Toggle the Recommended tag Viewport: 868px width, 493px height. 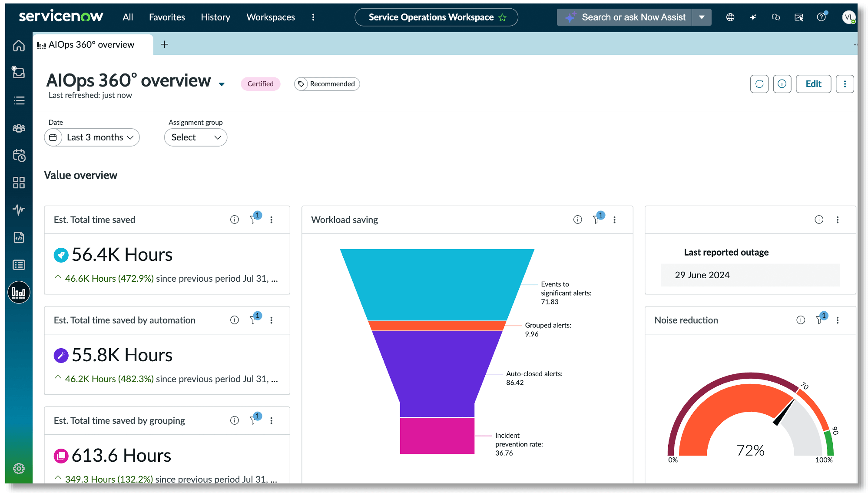click(327, 84)
